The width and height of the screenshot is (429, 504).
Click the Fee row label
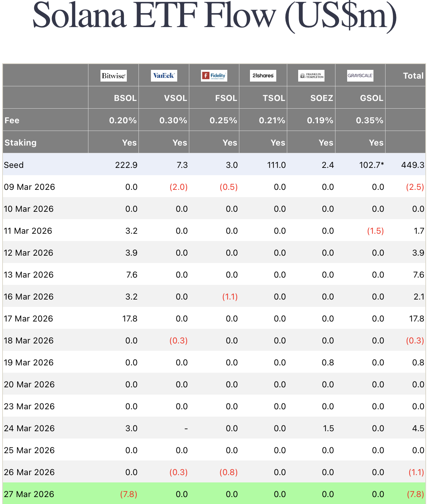[x=12, y=120]
